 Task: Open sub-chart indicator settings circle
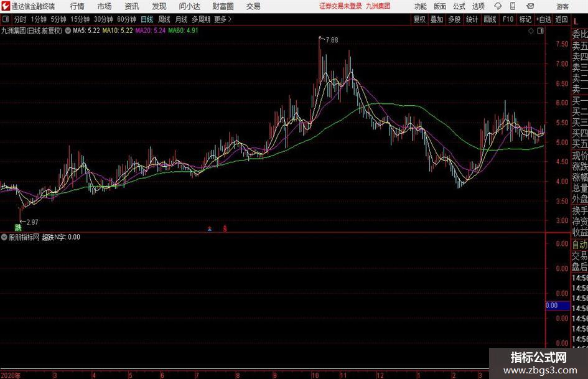[x=4, y=237]
